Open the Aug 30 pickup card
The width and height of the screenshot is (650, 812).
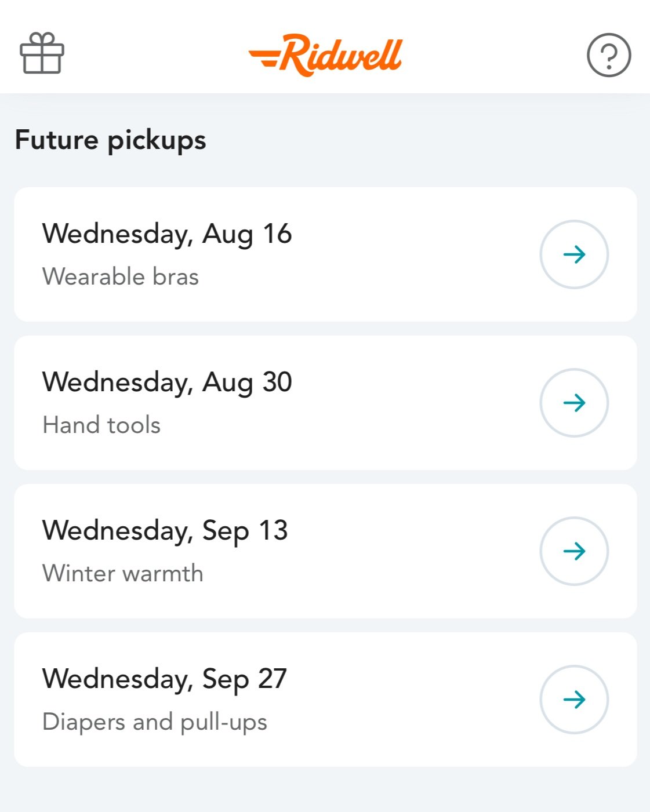coord(325,403)
